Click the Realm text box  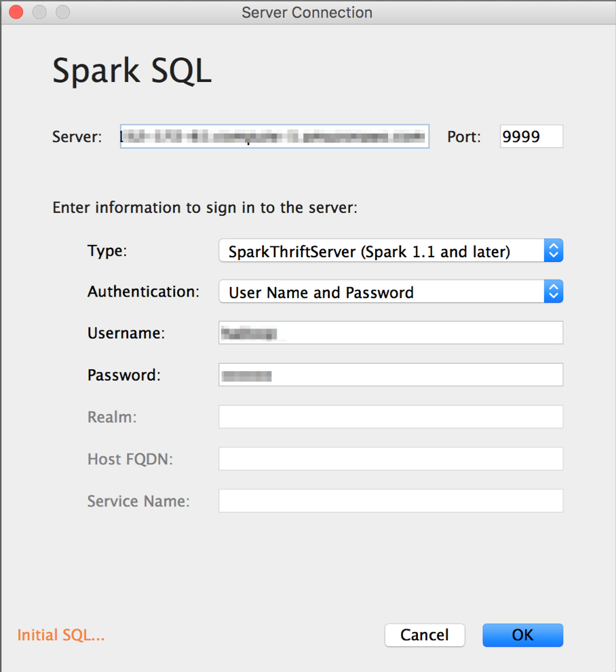(x=390, y=417)
